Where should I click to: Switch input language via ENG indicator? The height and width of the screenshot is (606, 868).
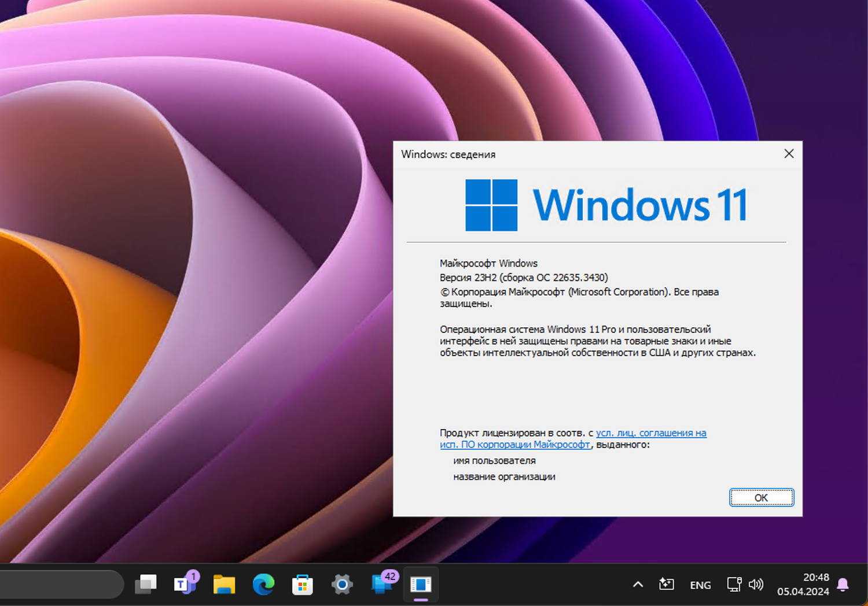pos(700,585)
